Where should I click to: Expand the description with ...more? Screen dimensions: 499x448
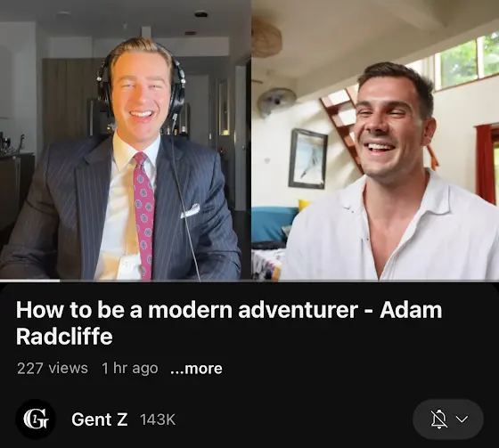[196, 369]
